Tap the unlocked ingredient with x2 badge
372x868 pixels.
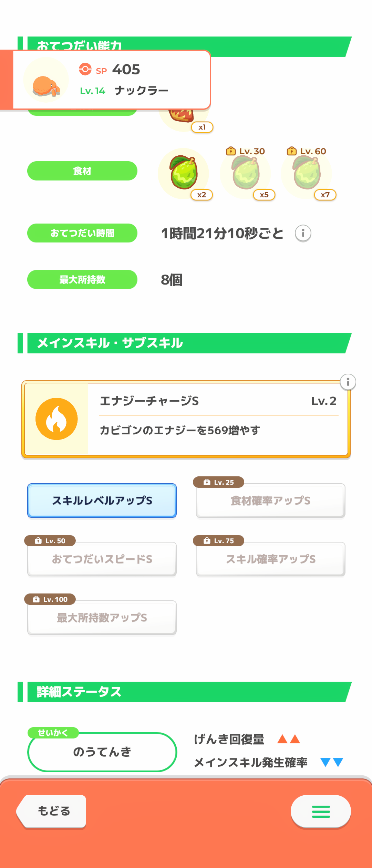[184, 173]
